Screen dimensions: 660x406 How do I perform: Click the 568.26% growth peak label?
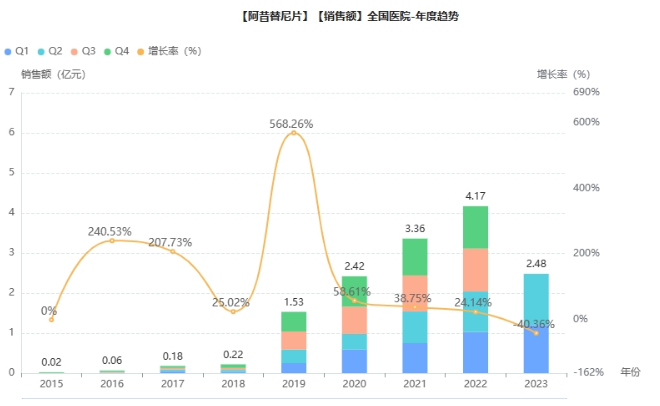coord(291,124)
